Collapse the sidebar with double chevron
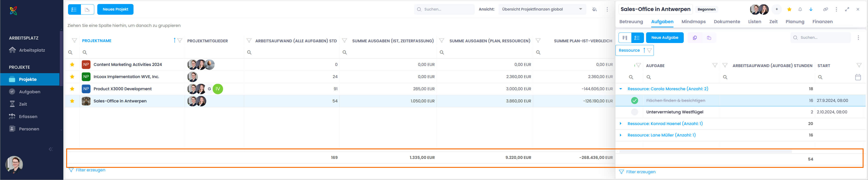Viewport: 868px width, 180px height. [51, 149]
